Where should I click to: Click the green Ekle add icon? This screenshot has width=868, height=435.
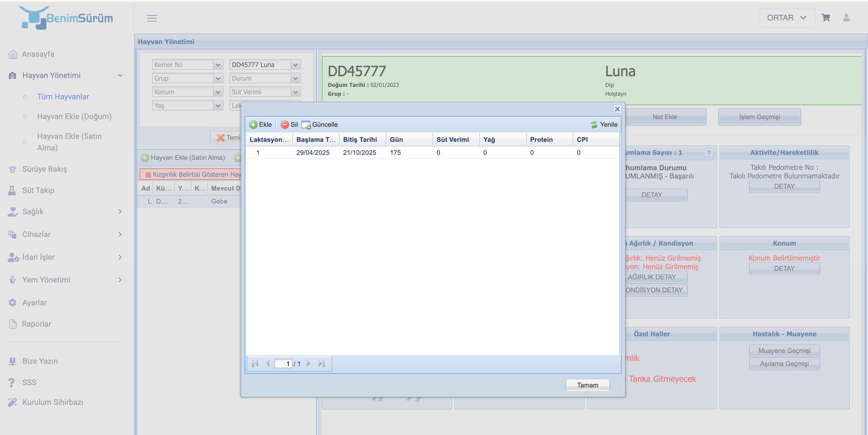click(x=253, y=125)
